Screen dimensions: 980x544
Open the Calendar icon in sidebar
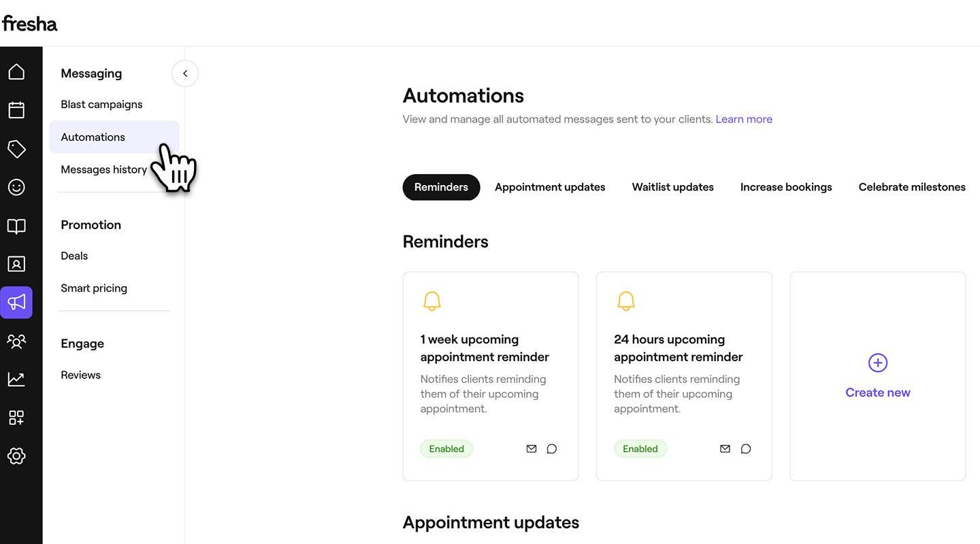click(x=16, y=110)
